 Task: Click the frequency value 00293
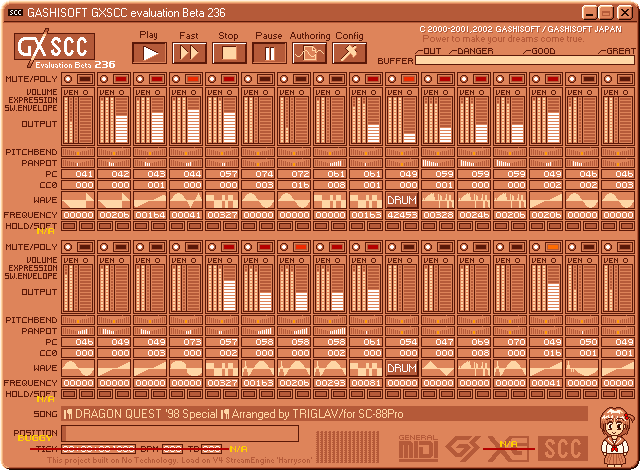(x=330, y=383)
